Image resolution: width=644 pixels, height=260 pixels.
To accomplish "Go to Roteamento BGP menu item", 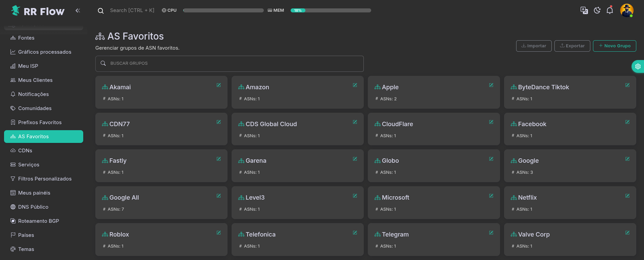I will [x=38, y=221].
